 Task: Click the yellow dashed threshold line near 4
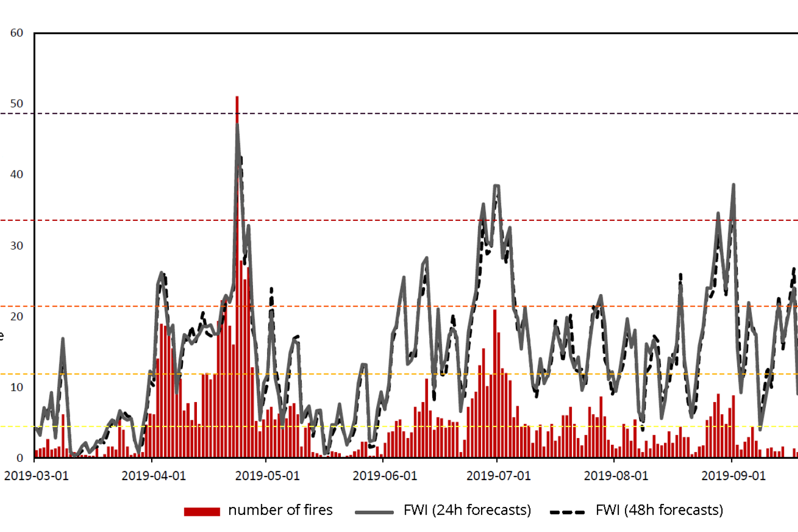click(x=364, y=427)
